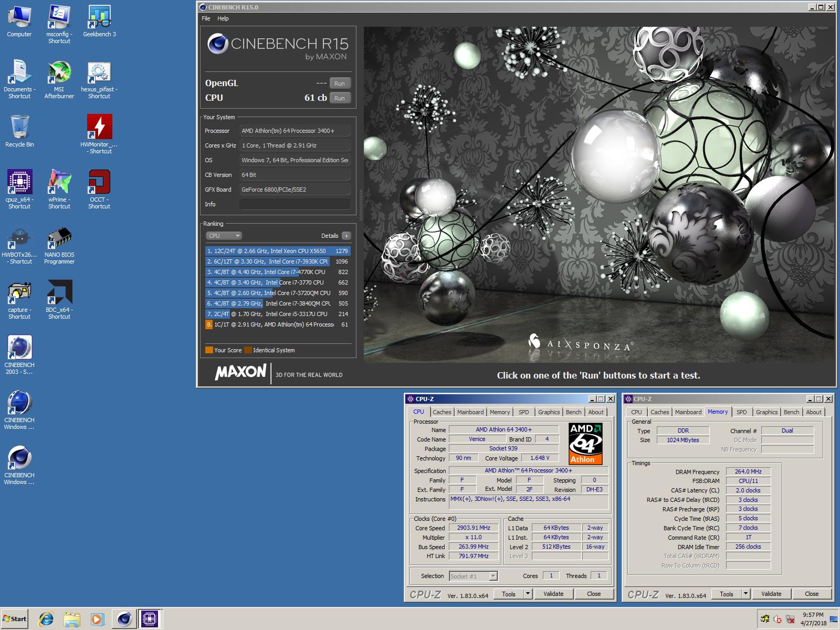Launch MSI Afterburner desktop icon
This screenshot has width=840, height=630.
(x=59, y=79)
